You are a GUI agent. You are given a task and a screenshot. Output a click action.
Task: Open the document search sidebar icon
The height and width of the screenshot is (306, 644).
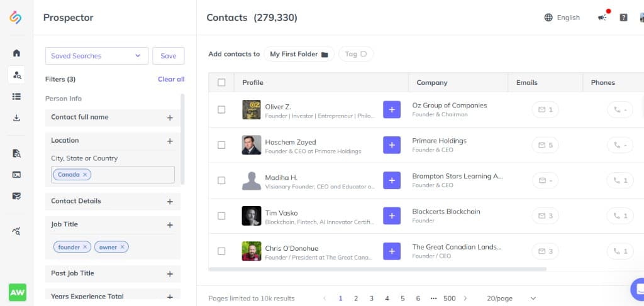click(x=16, y=153)
